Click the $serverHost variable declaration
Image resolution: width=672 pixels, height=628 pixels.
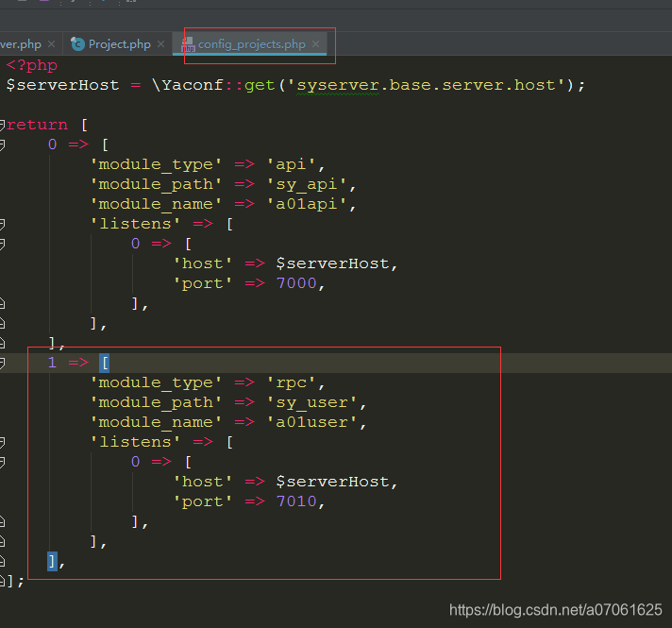pos(62,85)
